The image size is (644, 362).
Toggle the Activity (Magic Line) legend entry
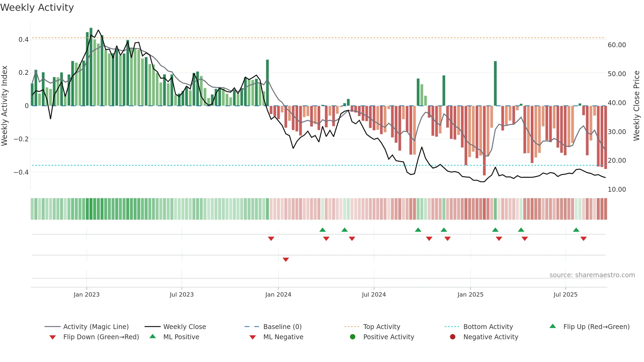(87, 327)
